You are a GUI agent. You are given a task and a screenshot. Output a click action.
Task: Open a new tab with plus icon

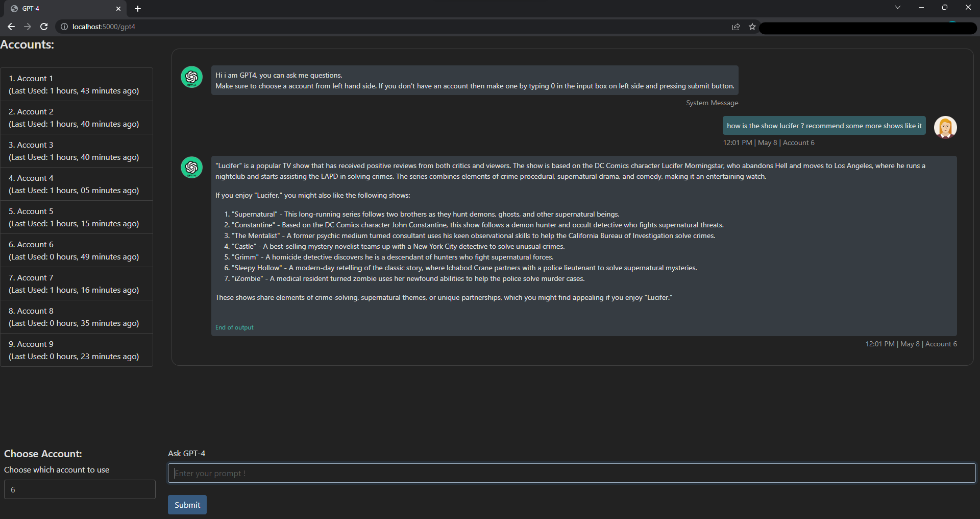138,9
